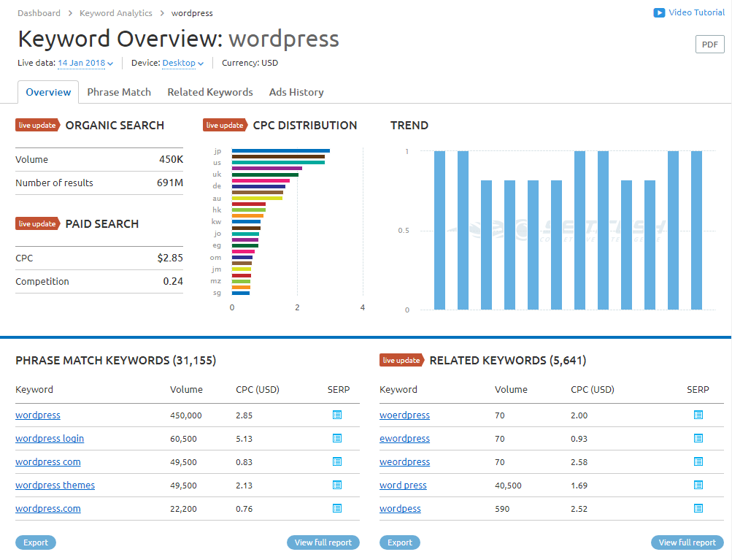Open the wordpress themes keyword link

55,485
